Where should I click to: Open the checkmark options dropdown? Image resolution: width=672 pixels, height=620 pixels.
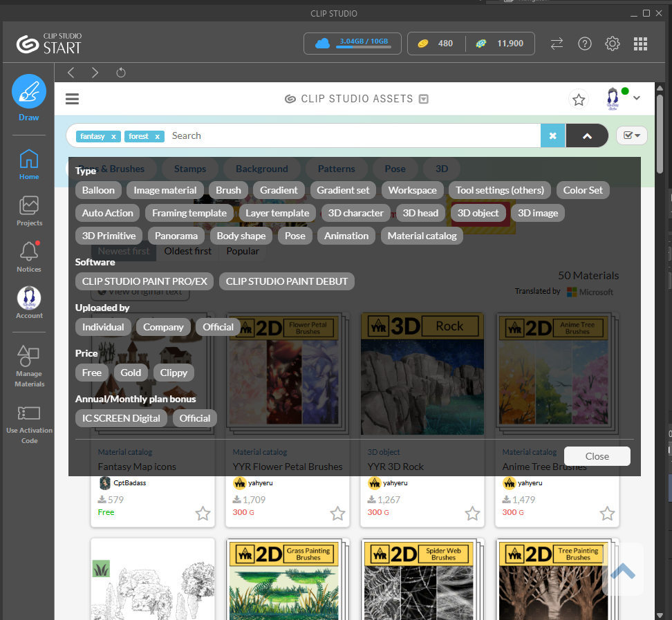coord(631,135)
